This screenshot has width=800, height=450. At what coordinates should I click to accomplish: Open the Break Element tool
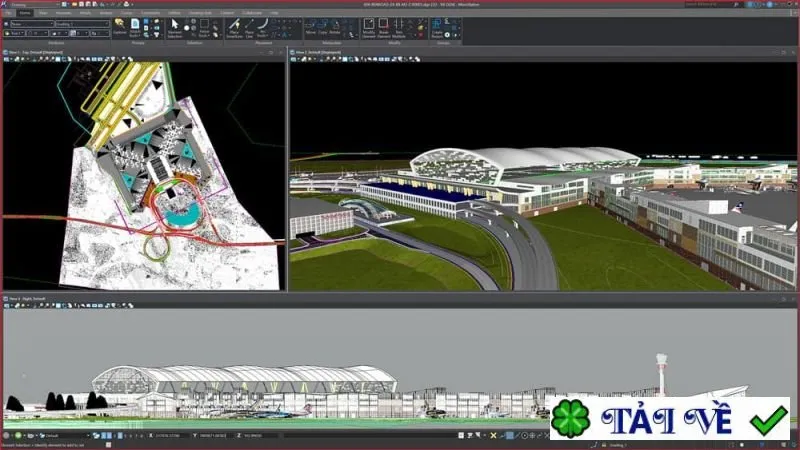[384, 28]
